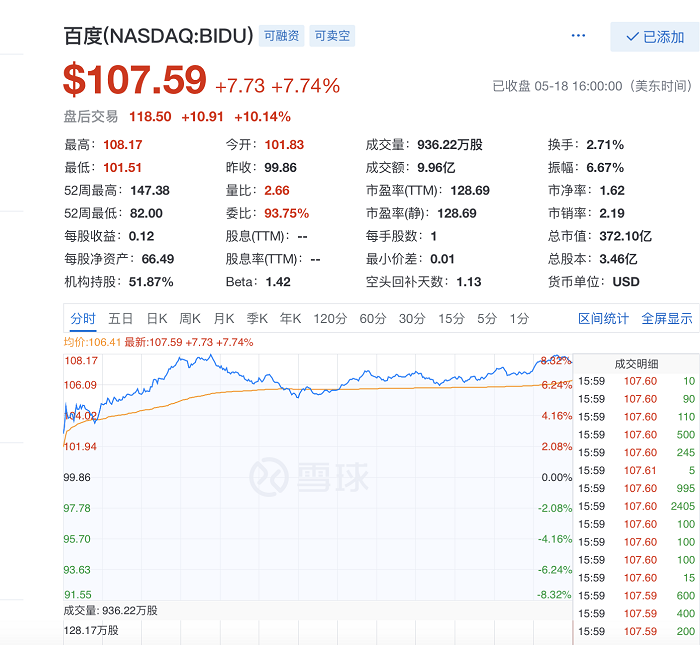
Task: Click the Beta value 1.42
Action: click(x=278, y=282)
